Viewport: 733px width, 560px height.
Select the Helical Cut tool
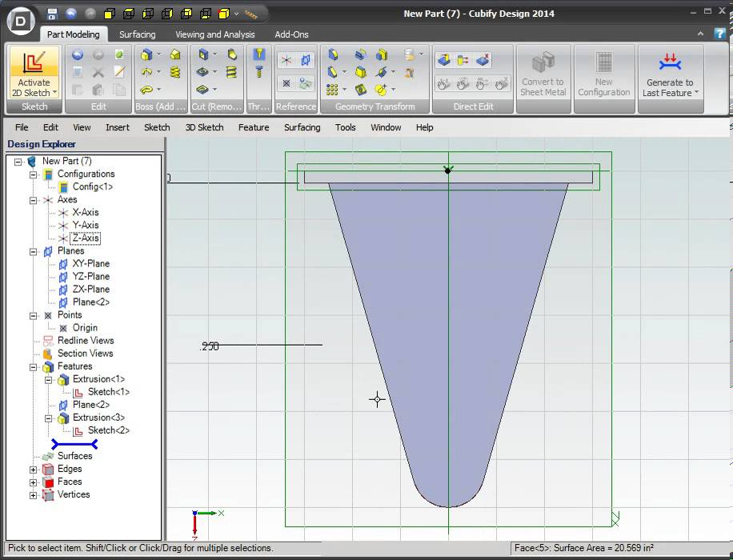231,72
